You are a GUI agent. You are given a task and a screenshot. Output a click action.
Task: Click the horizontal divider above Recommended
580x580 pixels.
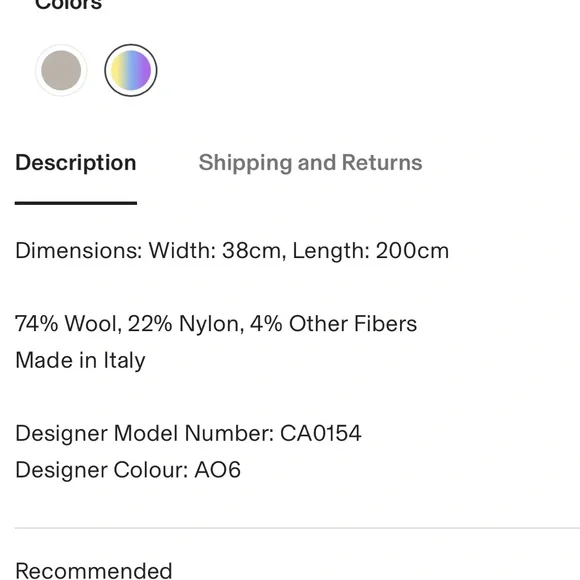click(297, 528)
